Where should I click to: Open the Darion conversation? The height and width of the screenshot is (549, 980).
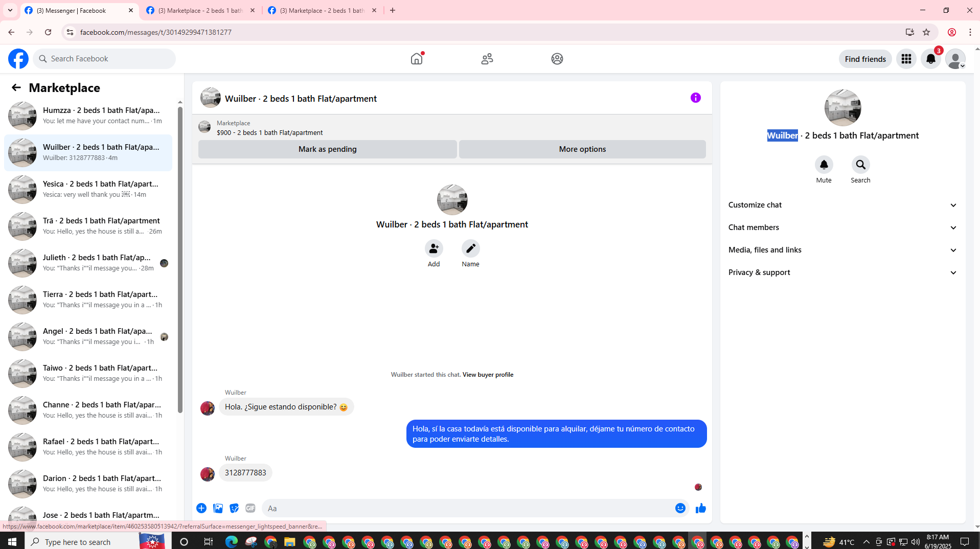coord(88,484)
